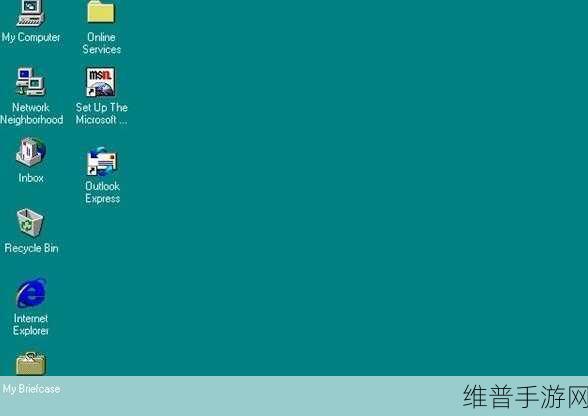This screenshot has width=588, height=416.
Task: Select the Online Services folder icon
Action: 101,11
